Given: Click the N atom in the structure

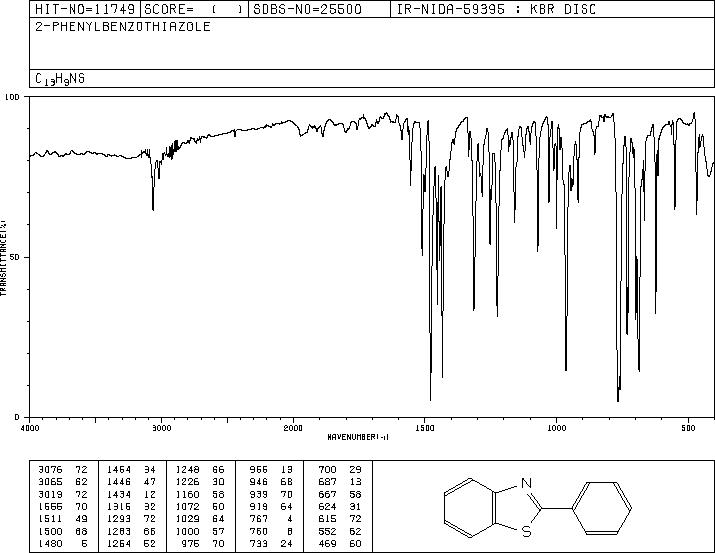Looking at the screenshot, I should [526, 483].
